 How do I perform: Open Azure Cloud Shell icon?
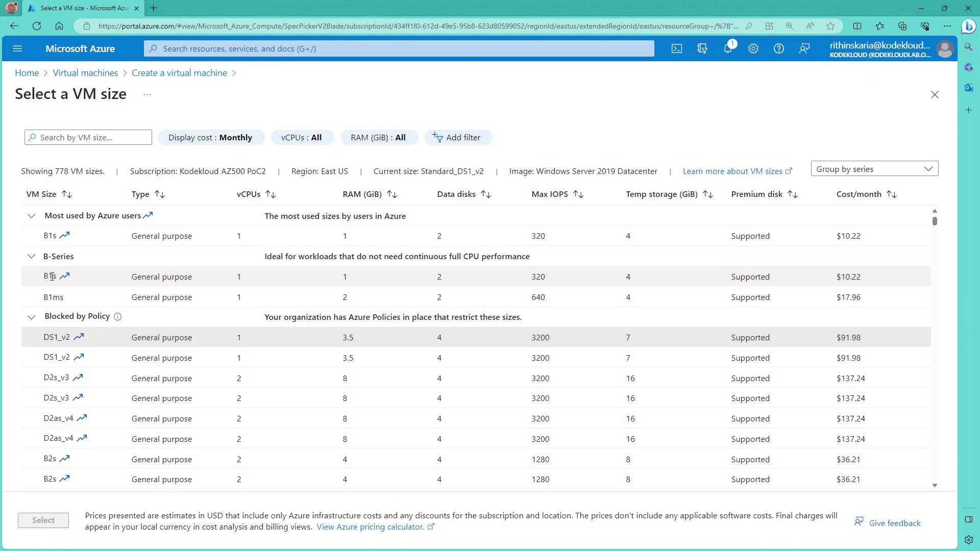(676, 48)
